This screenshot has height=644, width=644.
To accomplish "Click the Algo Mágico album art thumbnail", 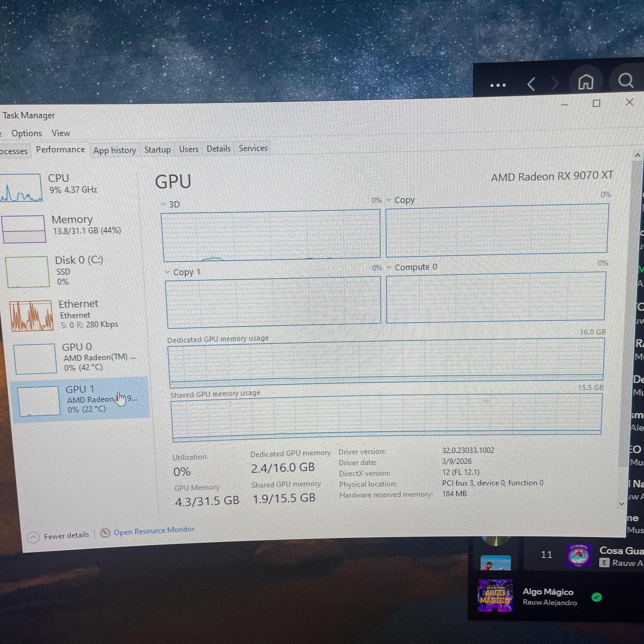I will [x=495, y=596].
